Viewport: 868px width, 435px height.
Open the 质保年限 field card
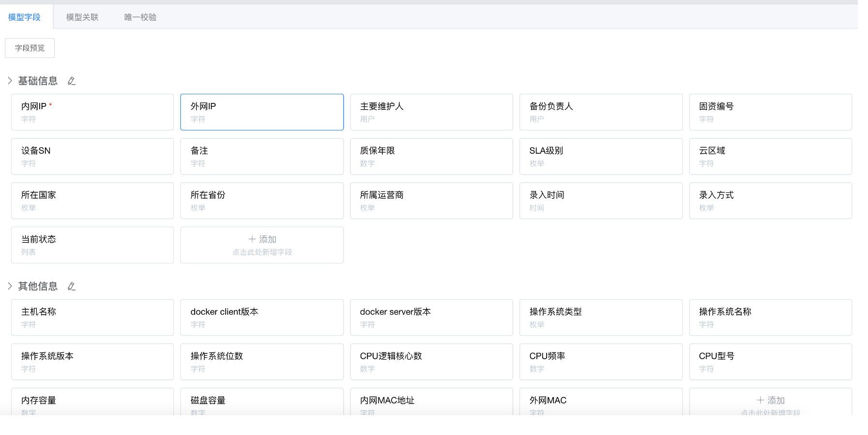(x=432, y=157)
